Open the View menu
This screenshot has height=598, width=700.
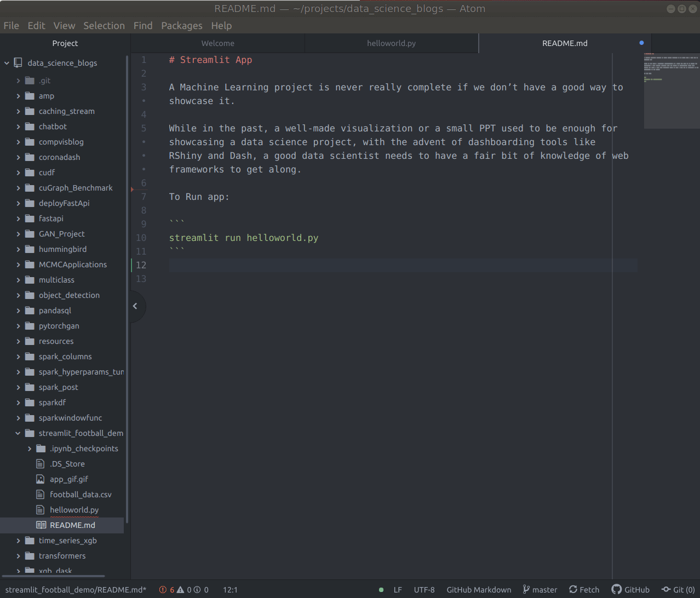[x=64, y=26]
